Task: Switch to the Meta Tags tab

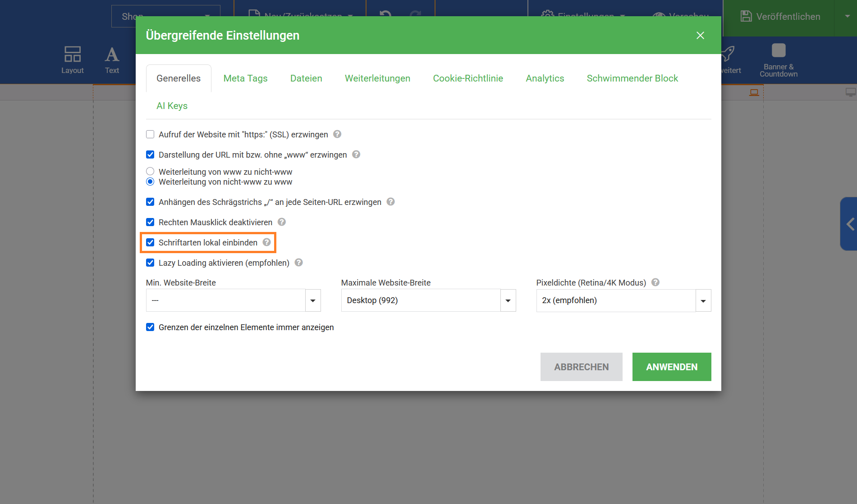Action: (x=245, y=78)
